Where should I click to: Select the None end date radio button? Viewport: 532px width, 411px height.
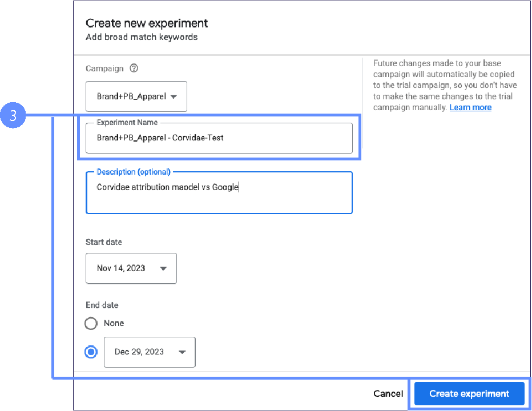click(91, 324)
